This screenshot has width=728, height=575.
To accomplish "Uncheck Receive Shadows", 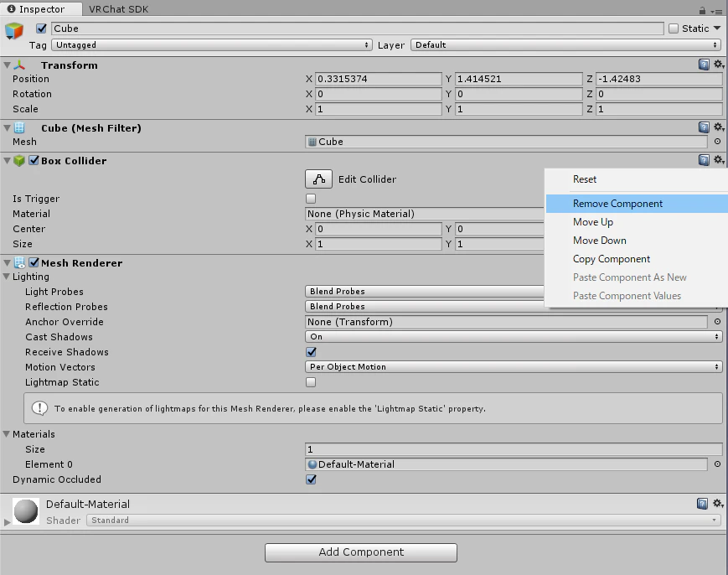I will tap(311, 352).
